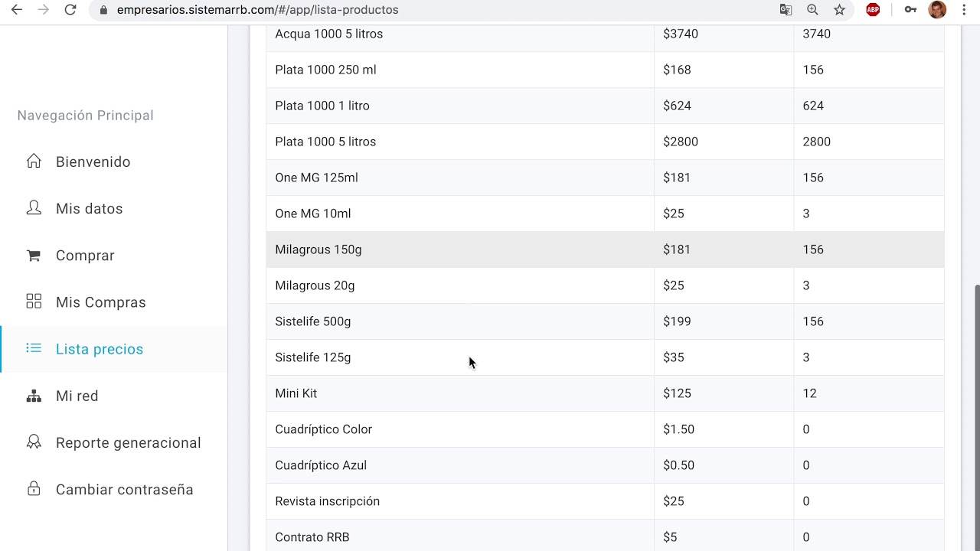Open Cambiar contraseña page
The width and height of the screenshot is (980, 551).
pos(124,490)
